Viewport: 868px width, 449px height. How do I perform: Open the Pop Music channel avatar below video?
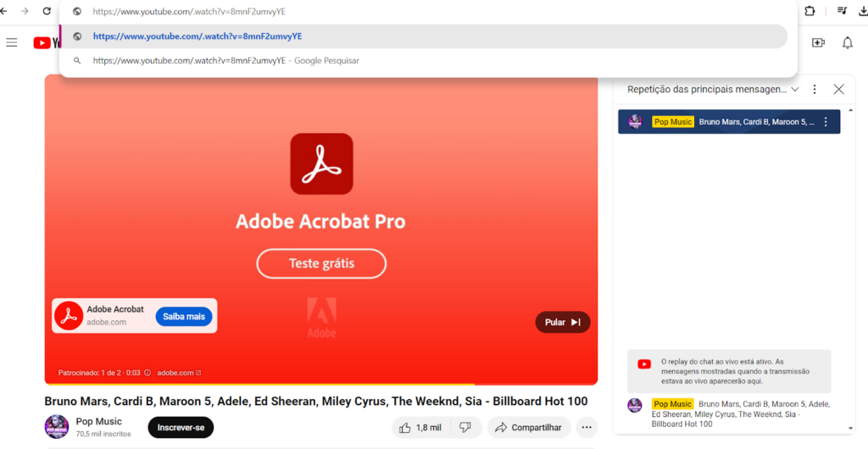tap(57, 427)
